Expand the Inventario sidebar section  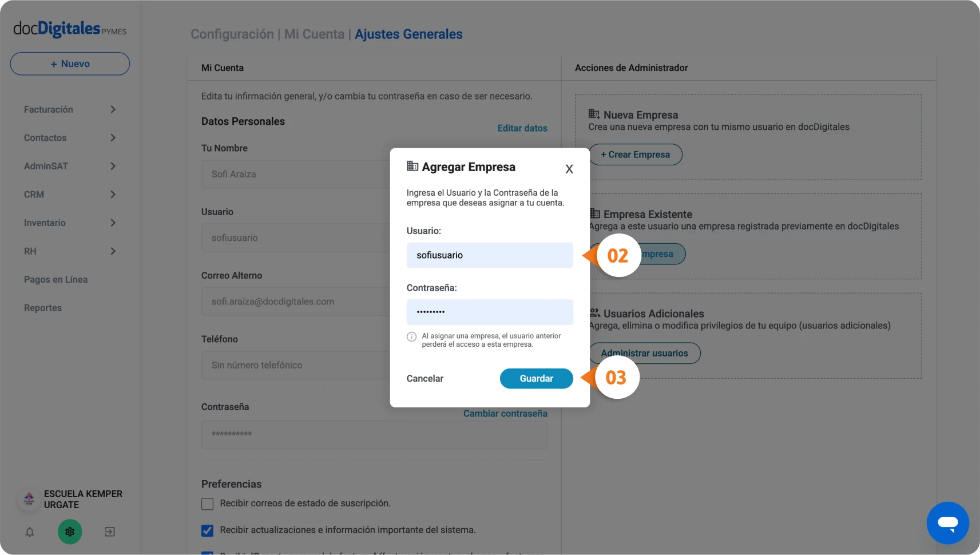[70, 223]
